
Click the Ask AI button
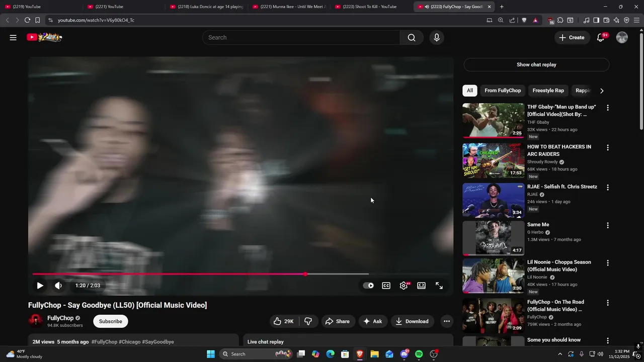pos(372,321)
